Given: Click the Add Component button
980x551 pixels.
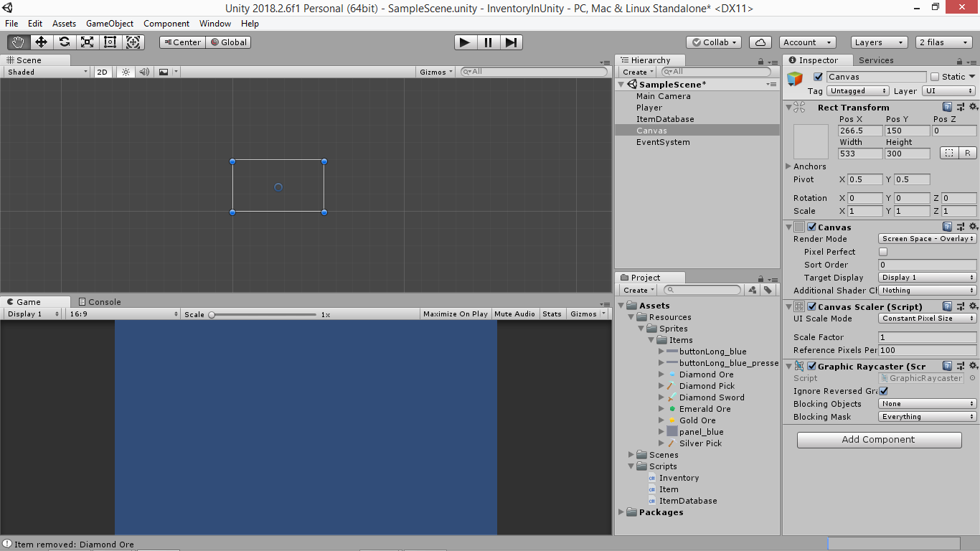Looking at the screenshot, I should click(879, 440).
